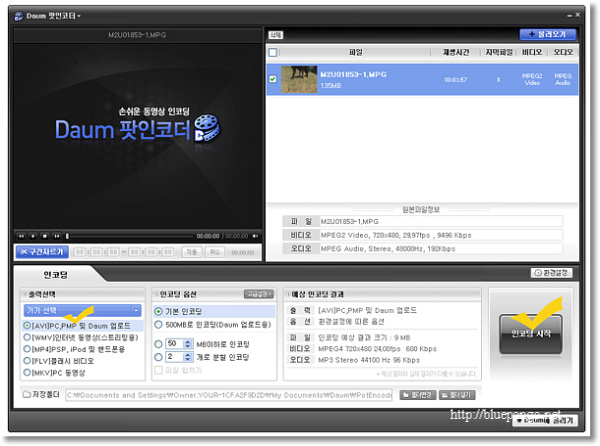The image size is (600, 446).
Task: Click the Daum에 올리기 upload button
Action: [x=545, y=420]
